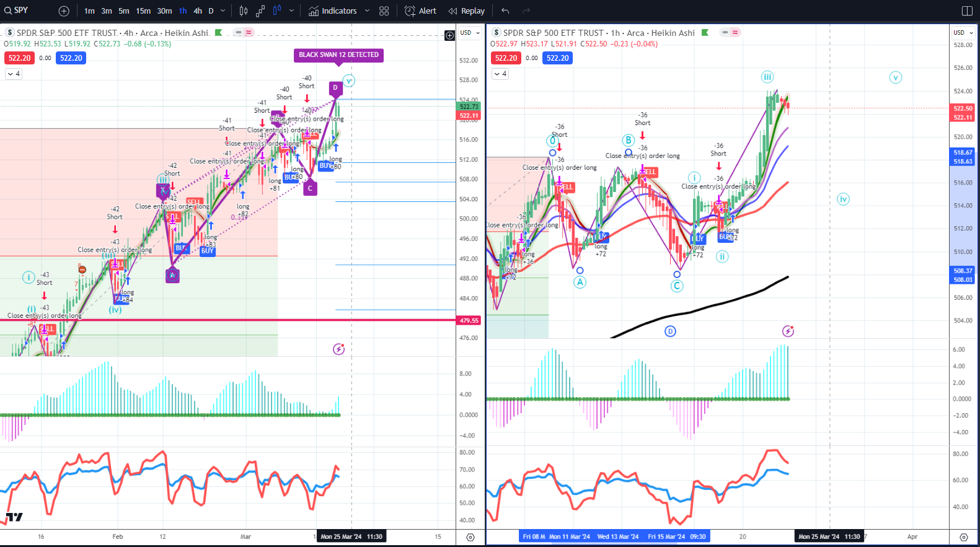Click the crosshair plus button on 4h price scale
Screen dimensions: 980x547
coord(450,36)
